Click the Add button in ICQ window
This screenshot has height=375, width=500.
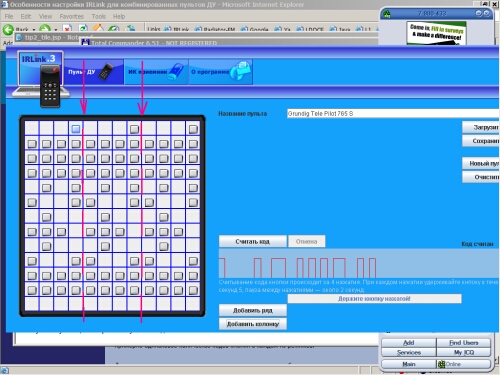409,343
